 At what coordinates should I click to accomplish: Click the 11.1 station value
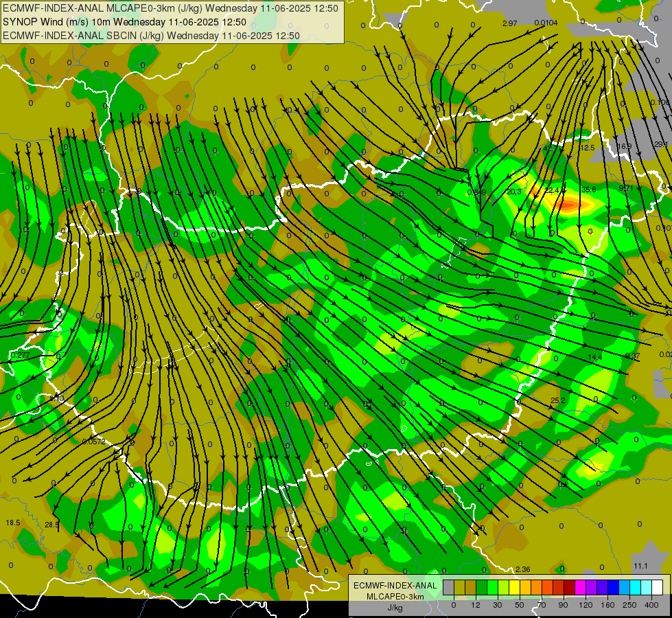coord(640,566)
